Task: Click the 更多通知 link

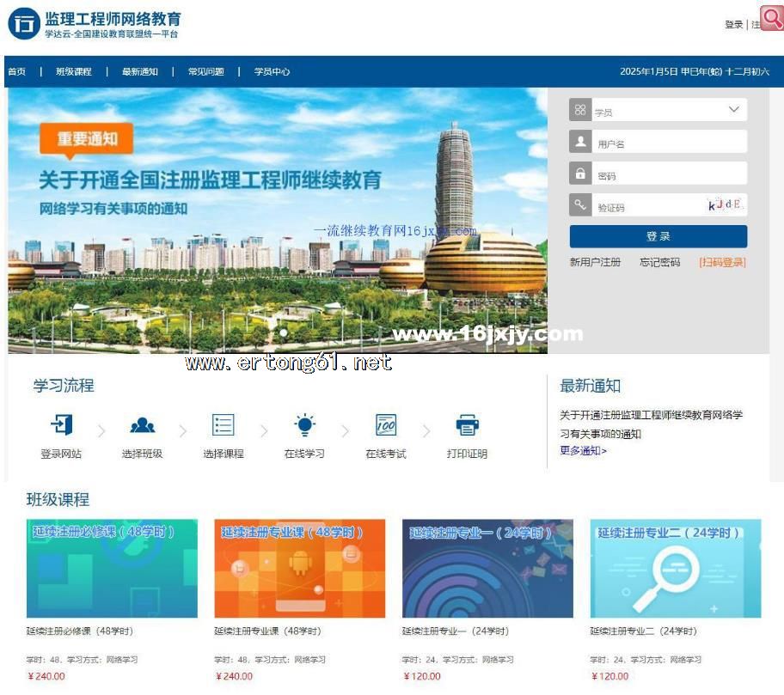Action: [x=583, y=451]
